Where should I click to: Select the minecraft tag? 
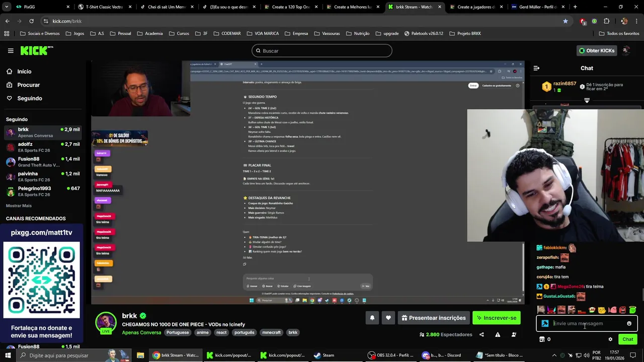pos(272,332)
